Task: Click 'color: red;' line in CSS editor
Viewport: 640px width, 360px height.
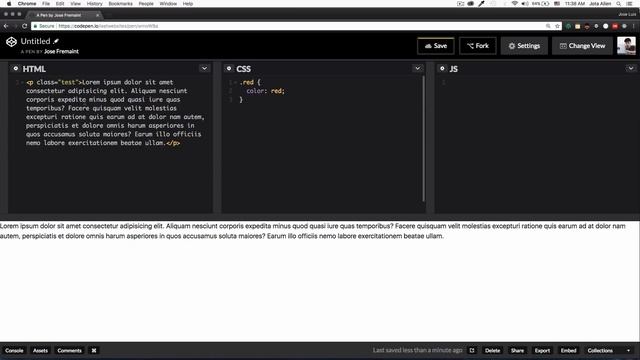Action: point(265,91)
